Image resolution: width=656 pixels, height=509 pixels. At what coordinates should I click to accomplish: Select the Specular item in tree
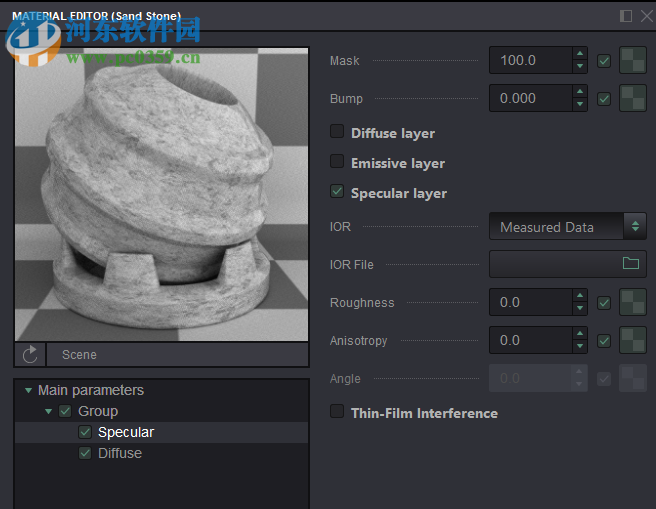[x=126, y=433]
